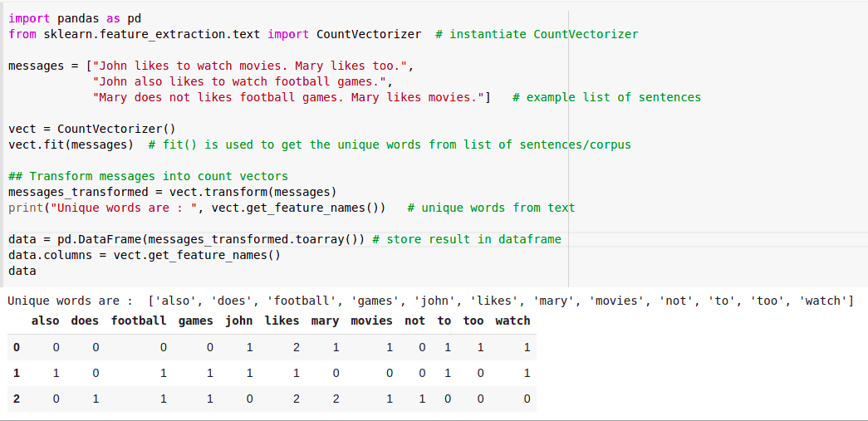The width and height of the screenshot is (868, 421).
Task: Click 'John also likes to watch football games' string
Action: pos(243,82)
